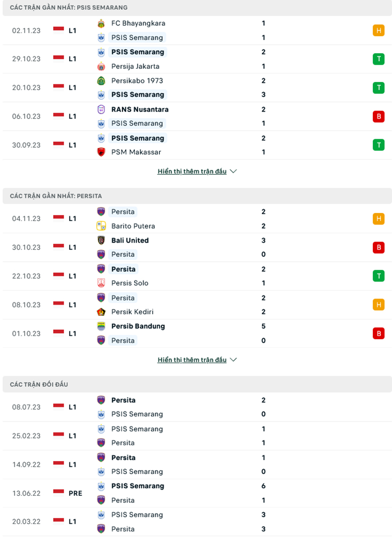The image size is (392, 541).
Task: Click the FC Bhayangkara team crest
Action: click(101, 23)
